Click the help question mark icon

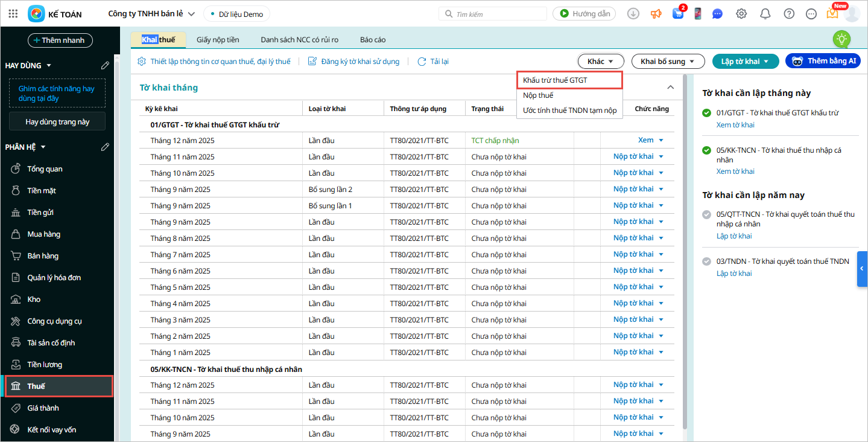click(x=789, y=13)
